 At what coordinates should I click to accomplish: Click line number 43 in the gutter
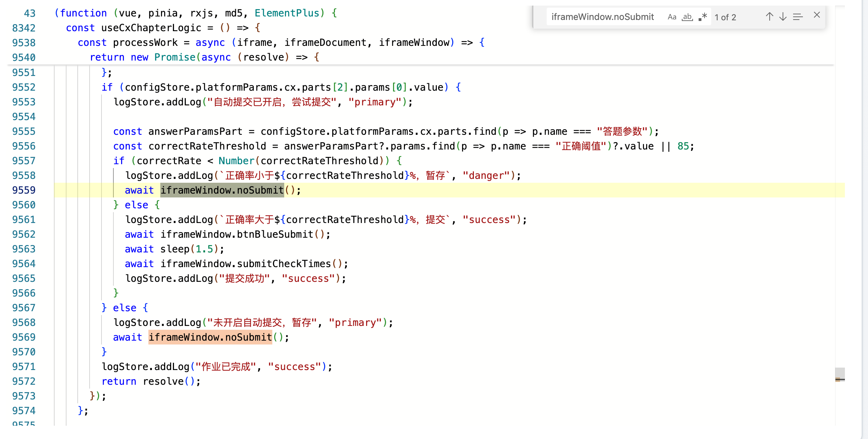[x=29, y=13]
